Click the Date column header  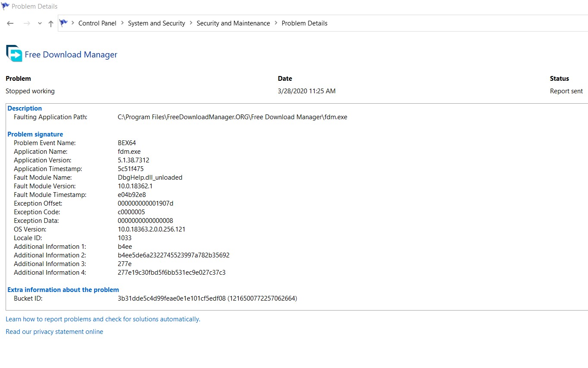pyautogui.click(x=285, y=79)
